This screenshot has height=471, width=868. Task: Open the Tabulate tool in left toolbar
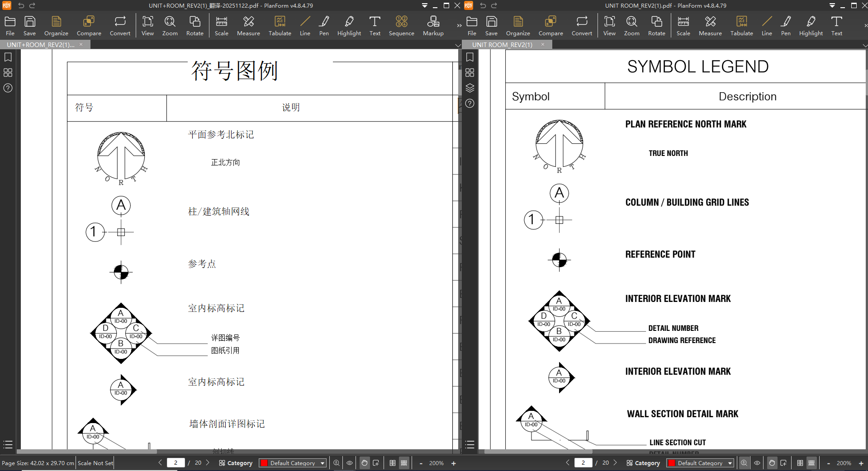(x=280, y=26)
